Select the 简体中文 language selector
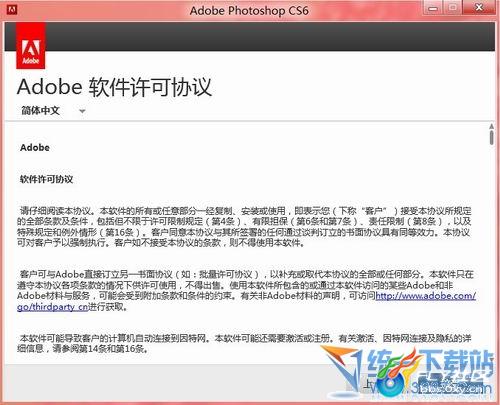 pyautogui.click(x=53, y=111)
